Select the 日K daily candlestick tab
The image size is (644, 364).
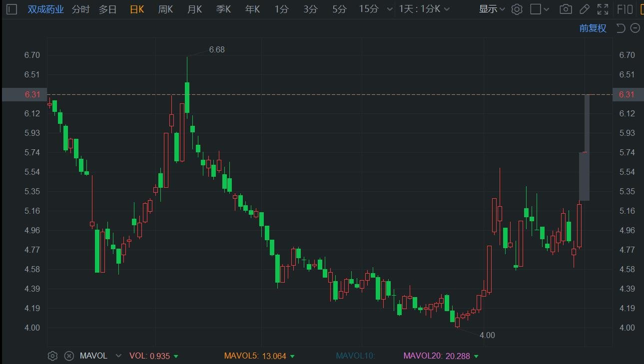point(136,9)
